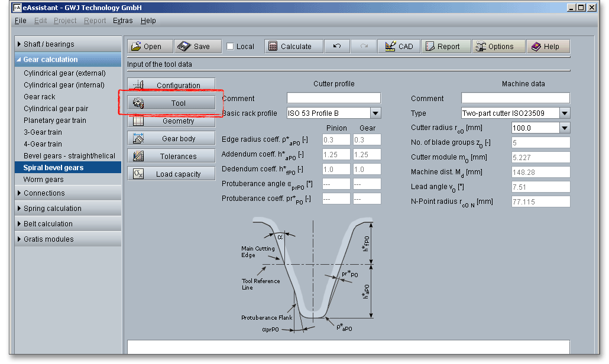The width and height of the screenshot is (609, 364).
Task: Enable the Local checkbox
Action: 231,47
